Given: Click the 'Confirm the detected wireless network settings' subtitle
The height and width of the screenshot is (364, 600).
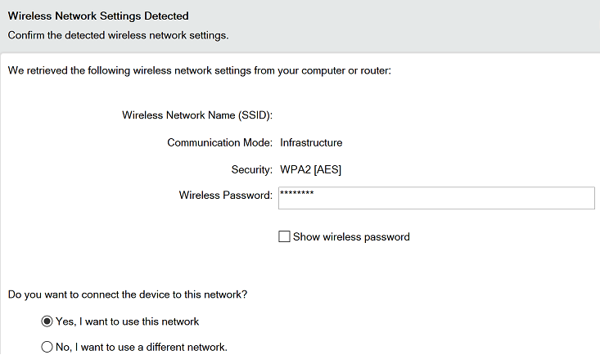Looking at the screenshot, I should (118, 35).
